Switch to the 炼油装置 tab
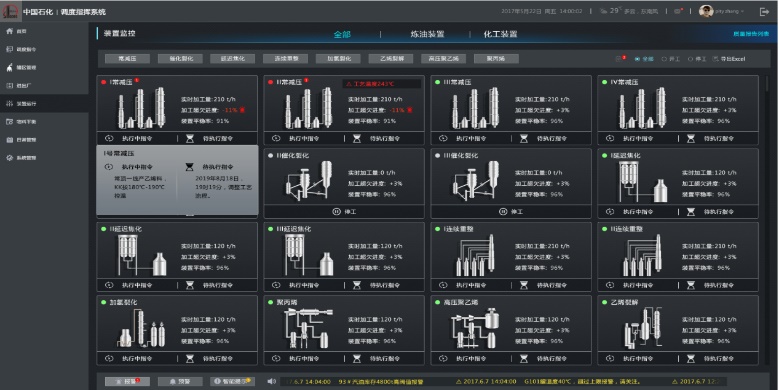This screenshot has height=390, width=779. tap(427, 34)
